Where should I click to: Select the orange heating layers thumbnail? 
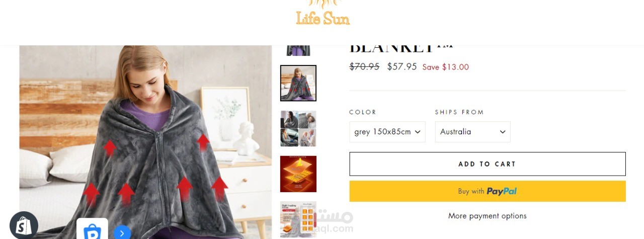[x=298, y=174]
